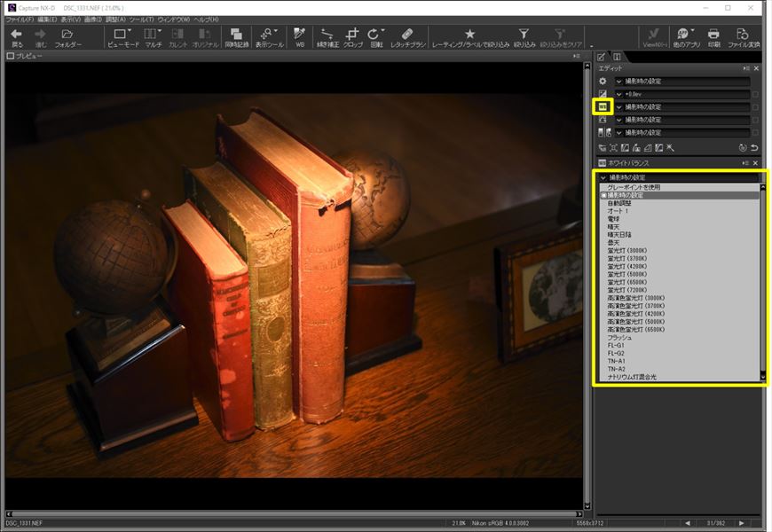Open the 調整(A) menu
Image resolution: width=772 pixels, height=532 pixels.
pyautogui.click(x=115, y=20)
